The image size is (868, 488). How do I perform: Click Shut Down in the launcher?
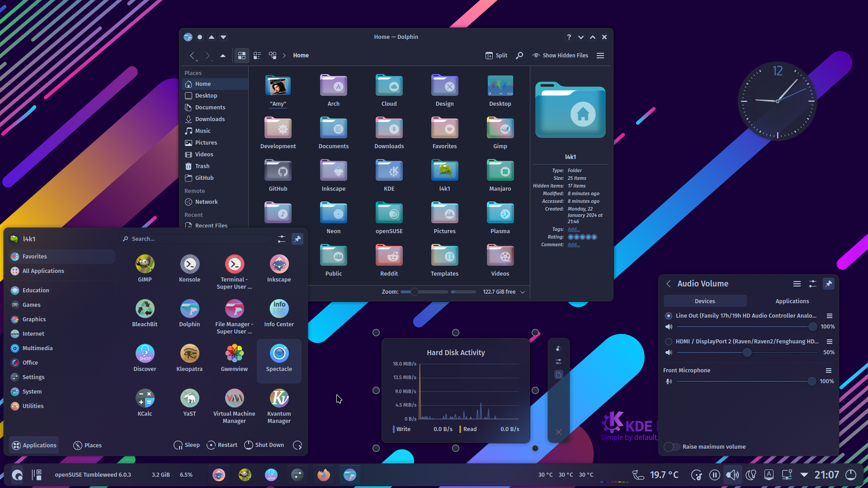pyautogui.click(x=264, y=445)
